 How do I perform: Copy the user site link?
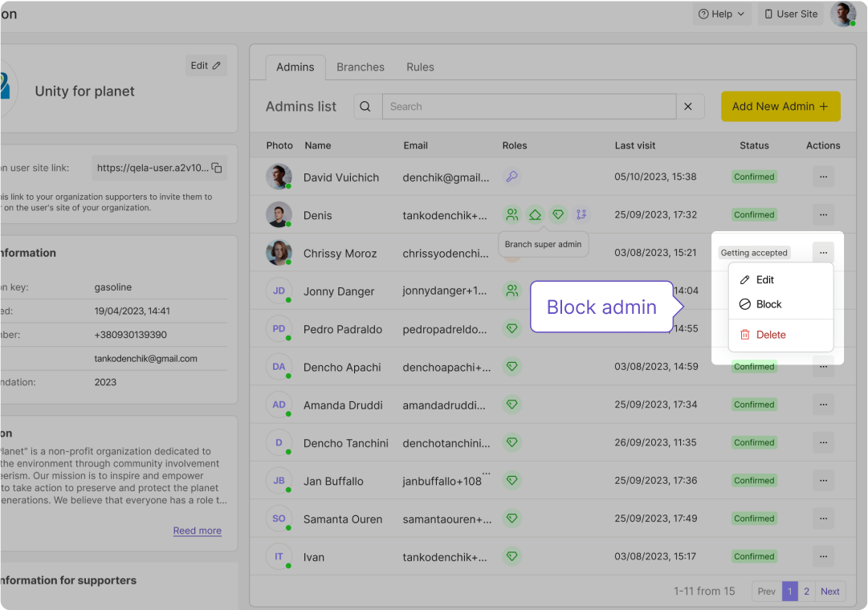pyautogui.click(x=216, y=168)
